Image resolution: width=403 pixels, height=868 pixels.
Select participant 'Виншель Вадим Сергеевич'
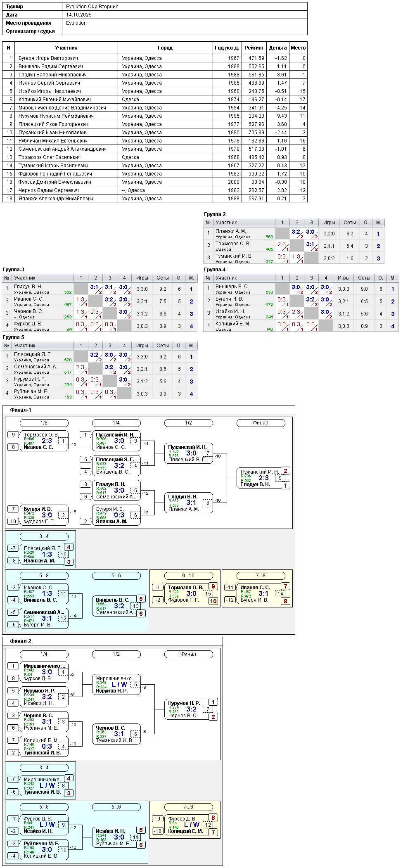point(51,66)
